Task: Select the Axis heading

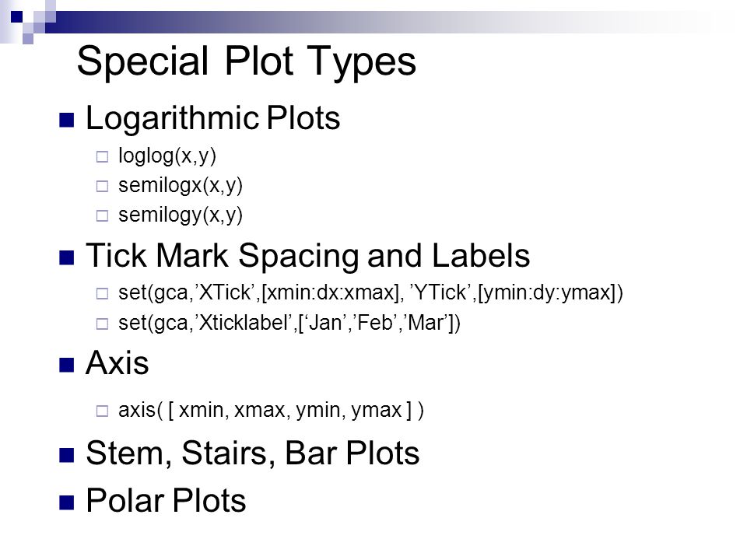Action: (117, 363)
